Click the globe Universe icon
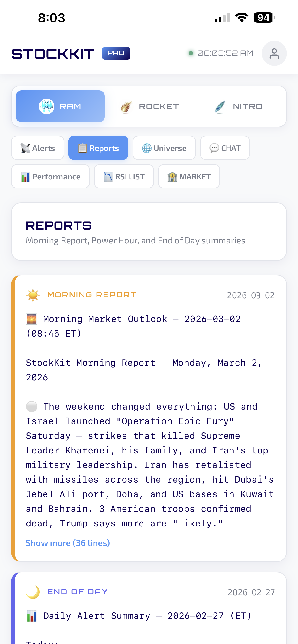This screenshot has height=644, width=298. tap(147, 148)
